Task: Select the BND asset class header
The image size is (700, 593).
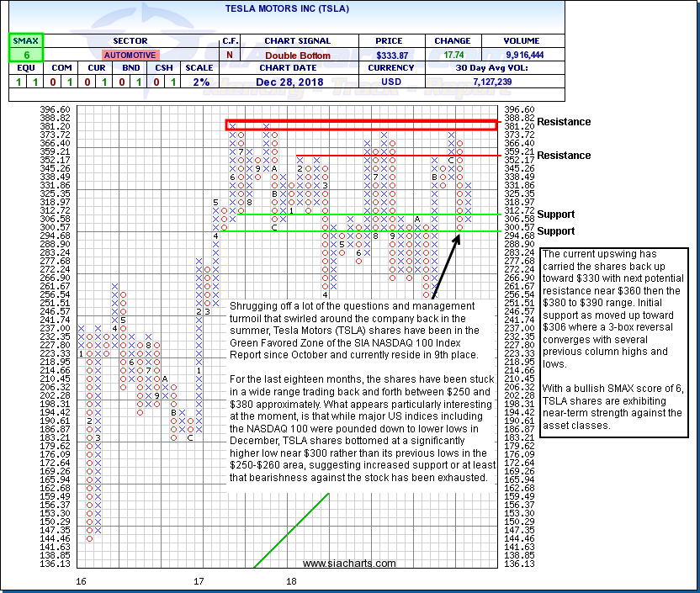Action: pos(131,67)
